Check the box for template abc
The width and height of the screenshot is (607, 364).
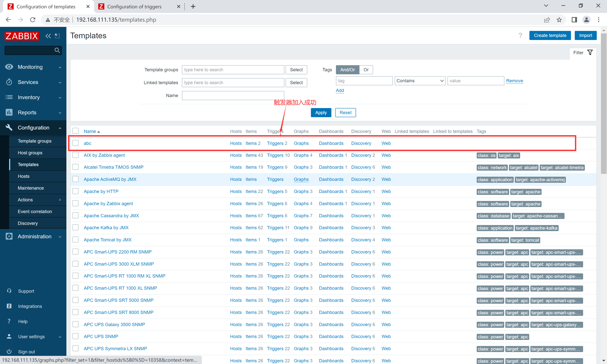[x=75, y=143]
